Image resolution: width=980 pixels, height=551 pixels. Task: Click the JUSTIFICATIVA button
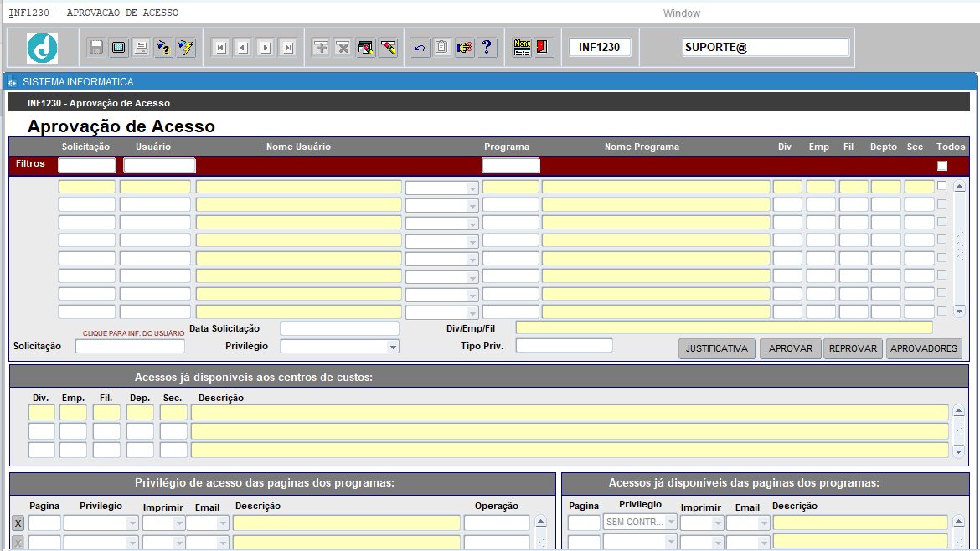[717, 348]
